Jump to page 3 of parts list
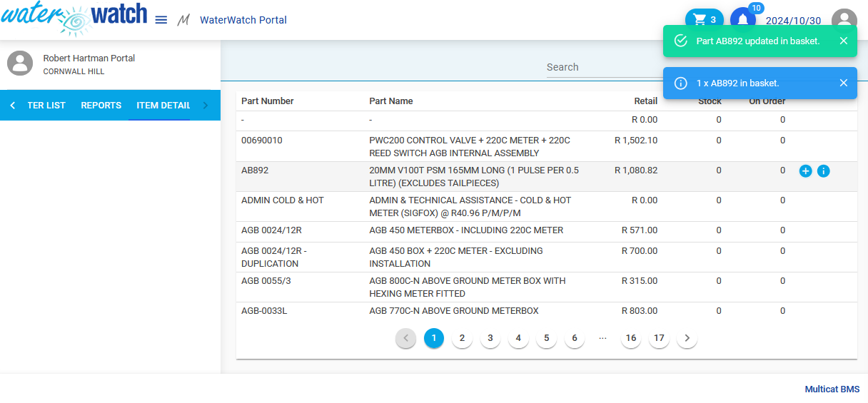868x403 pixels. click(490, 338)
